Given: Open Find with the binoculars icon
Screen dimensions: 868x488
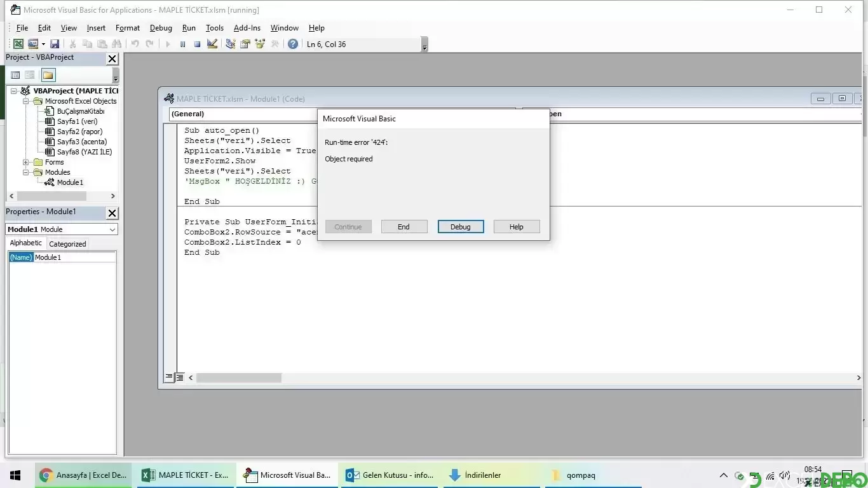Looking at the screenshot, I should pyautogui.click(x=116, y=44).
